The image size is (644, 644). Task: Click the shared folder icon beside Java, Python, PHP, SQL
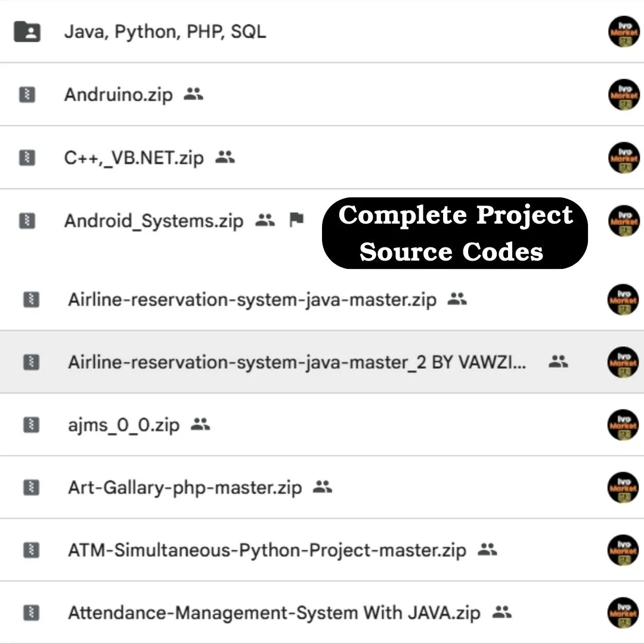pyautogui.click(x=27, y=31)
